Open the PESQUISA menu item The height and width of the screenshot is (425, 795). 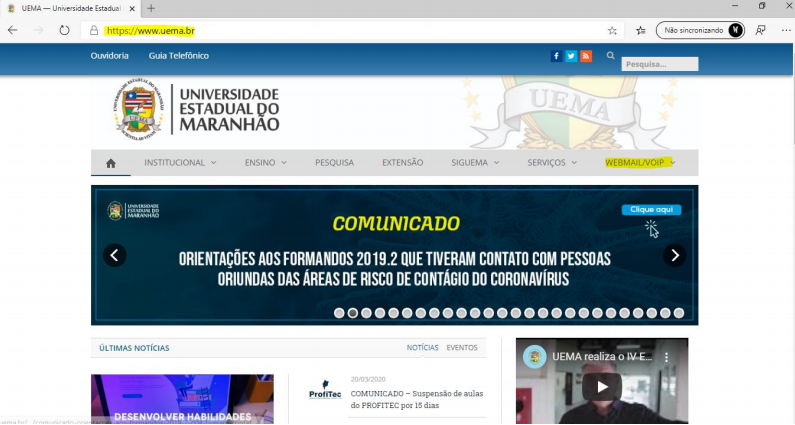[x=335, y=163]
